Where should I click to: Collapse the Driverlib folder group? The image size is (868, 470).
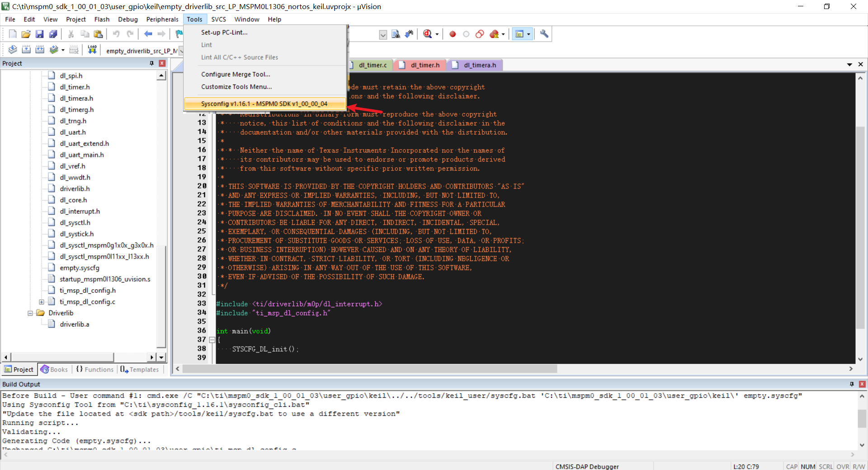click(30, 313)
